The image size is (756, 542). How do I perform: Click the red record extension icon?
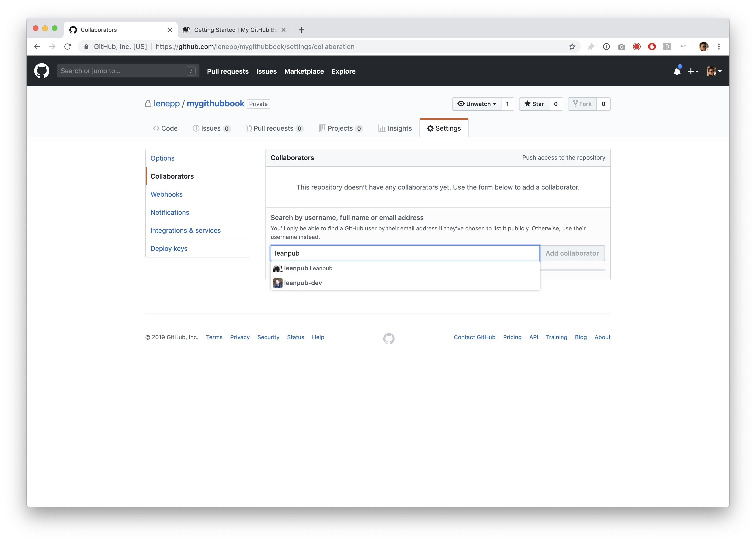pos(637,47)
